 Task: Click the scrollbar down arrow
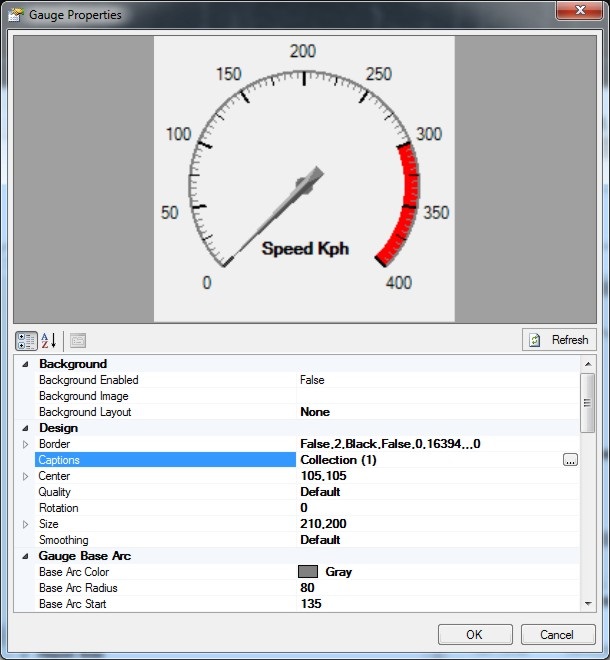pos(588,603)
